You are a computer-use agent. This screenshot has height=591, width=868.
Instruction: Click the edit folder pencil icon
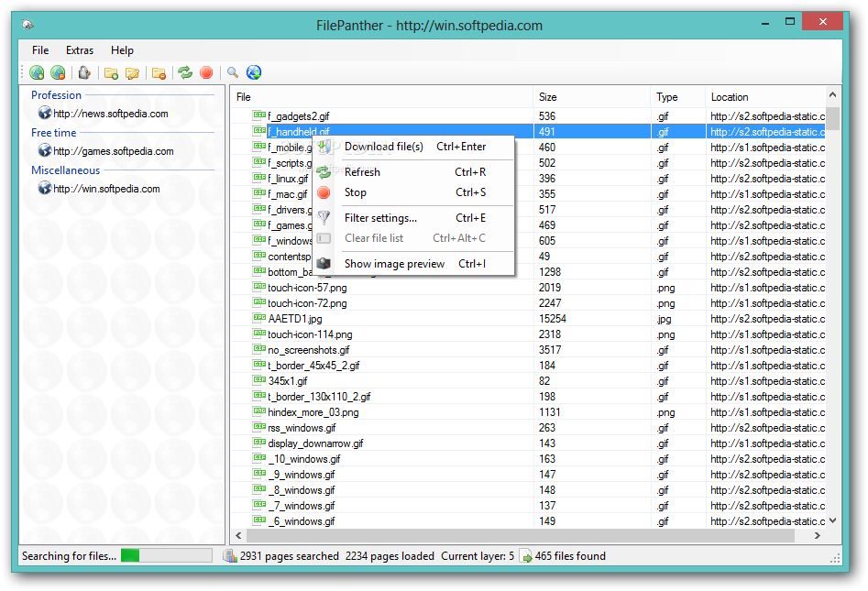pos(132,73)
